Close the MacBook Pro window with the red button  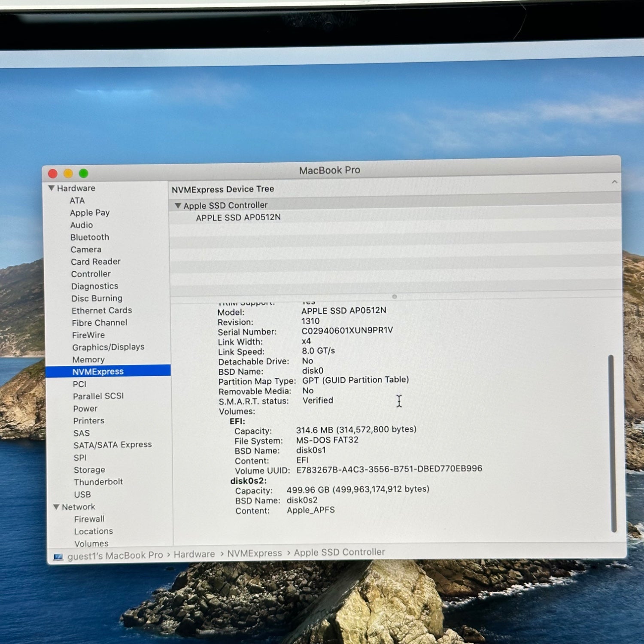point(53,173)
